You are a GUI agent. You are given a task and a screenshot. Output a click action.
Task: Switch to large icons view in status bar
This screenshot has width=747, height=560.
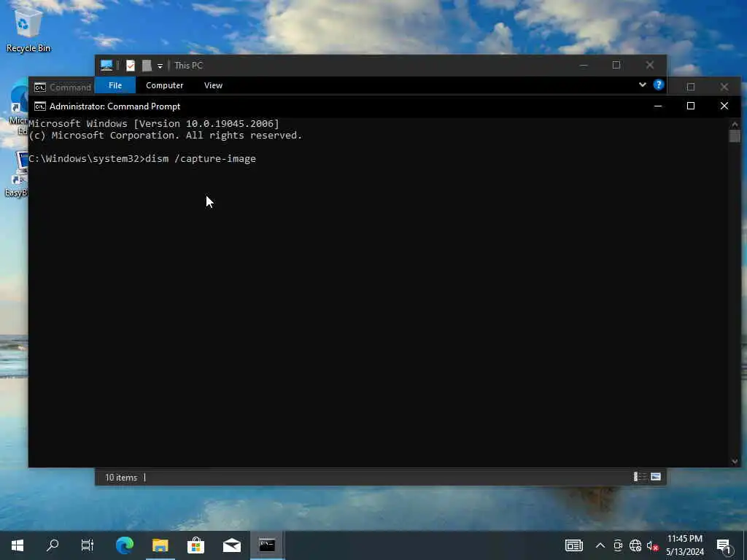(x=656, y=477)
